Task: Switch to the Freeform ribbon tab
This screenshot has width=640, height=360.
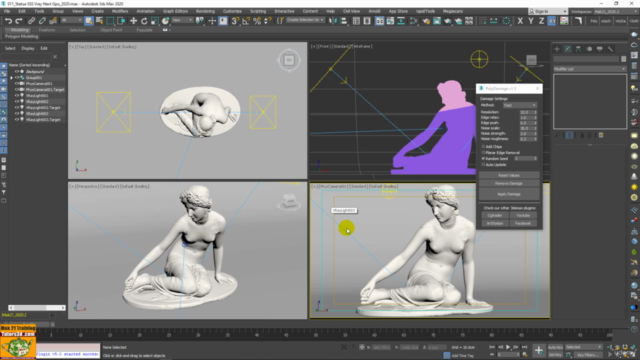Action: point(47,30)
